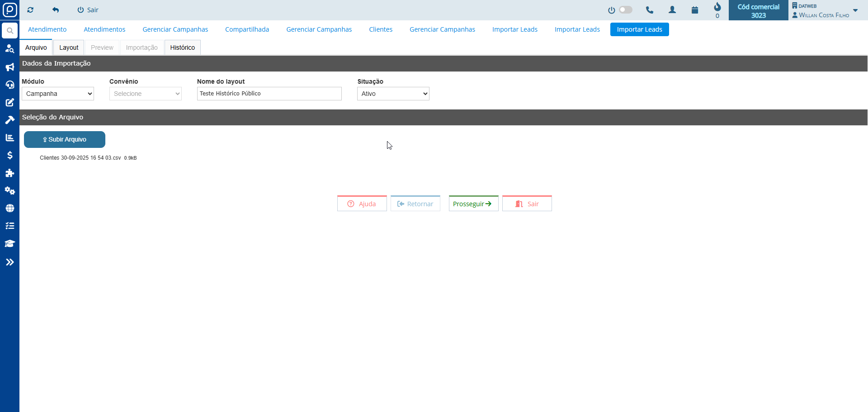Click the phone icon in top bar
Viewport: 868px width, 412px height.
650,10
